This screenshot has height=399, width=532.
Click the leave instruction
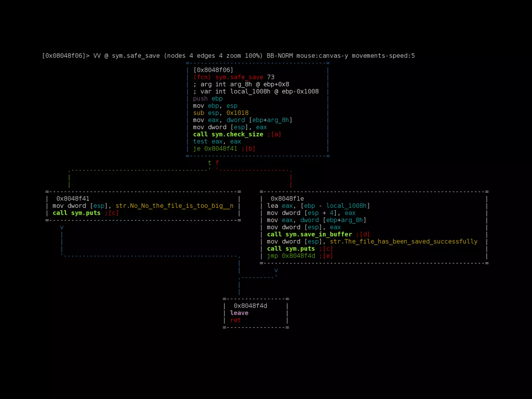pos(239,313)
